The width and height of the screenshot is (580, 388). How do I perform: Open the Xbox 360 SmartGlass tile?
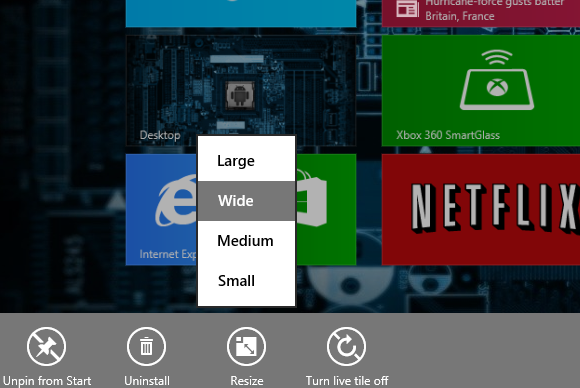[x=481, y=91]
